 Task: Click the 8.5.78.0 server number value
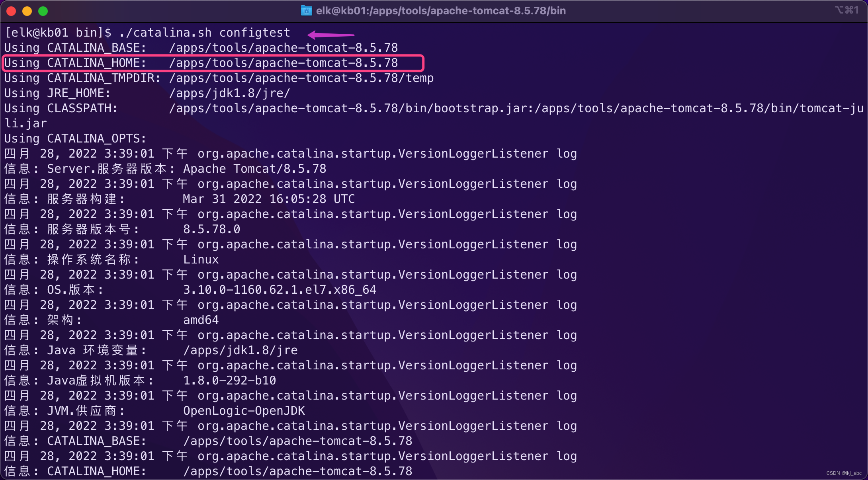[211, 229]
